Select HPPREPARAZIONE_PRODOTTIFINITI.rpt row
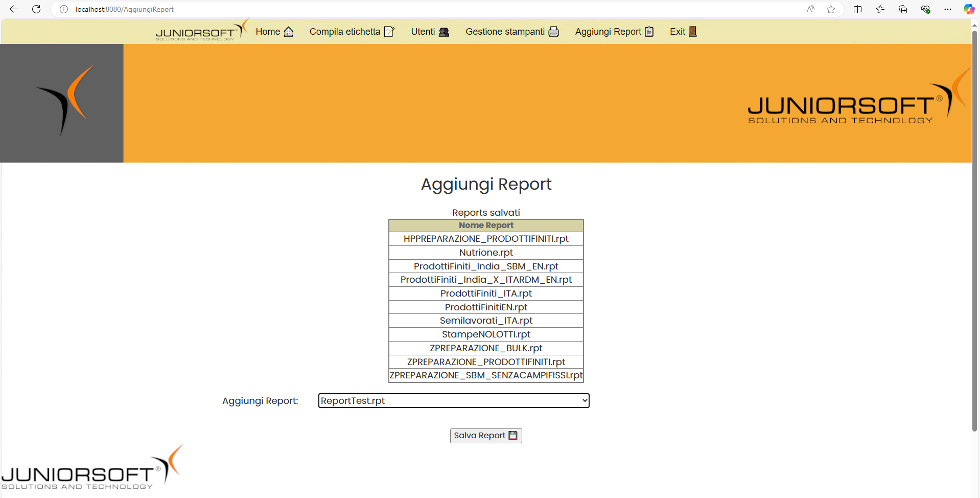 point(486,239)
